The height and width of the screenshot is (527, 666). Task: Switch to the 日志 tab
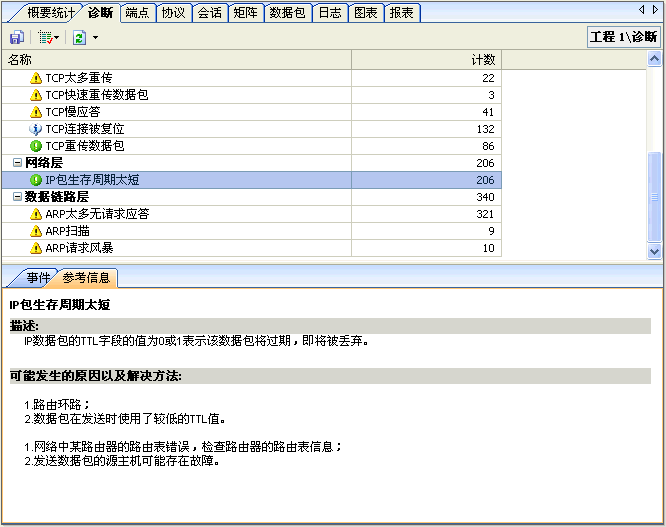coord(330,13)
